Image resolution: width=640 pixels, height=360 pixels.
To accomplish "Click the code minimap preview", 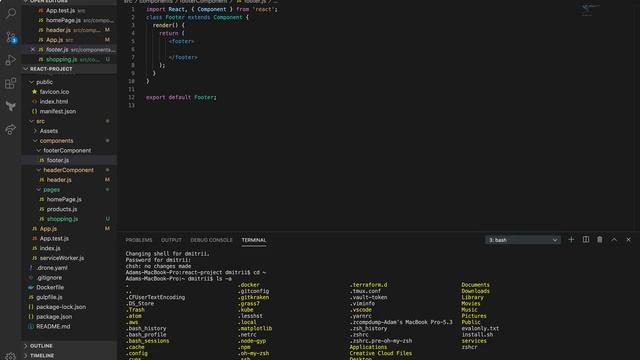I will click(x=590, y=10).
